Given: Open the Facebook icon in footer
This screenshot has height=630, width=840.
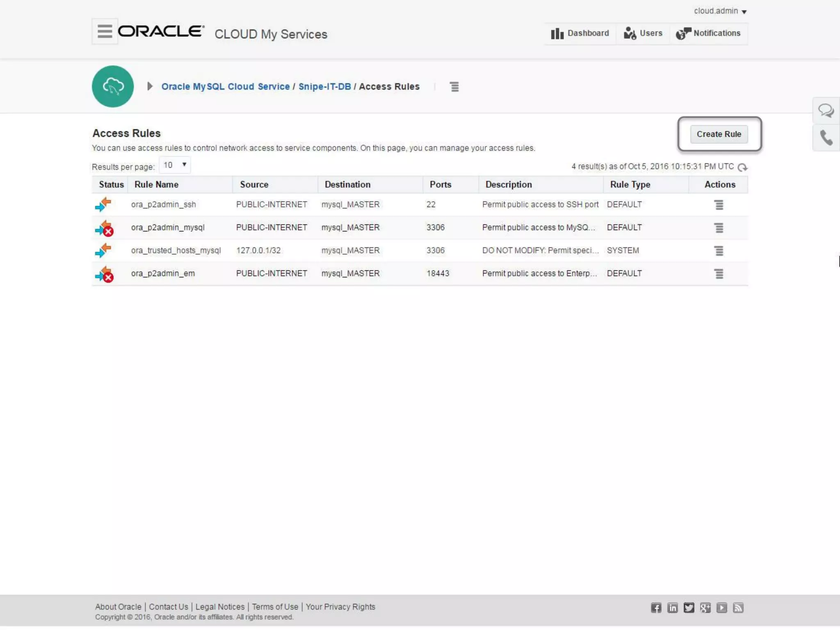Looking at the screenshot, I should 656,608.
